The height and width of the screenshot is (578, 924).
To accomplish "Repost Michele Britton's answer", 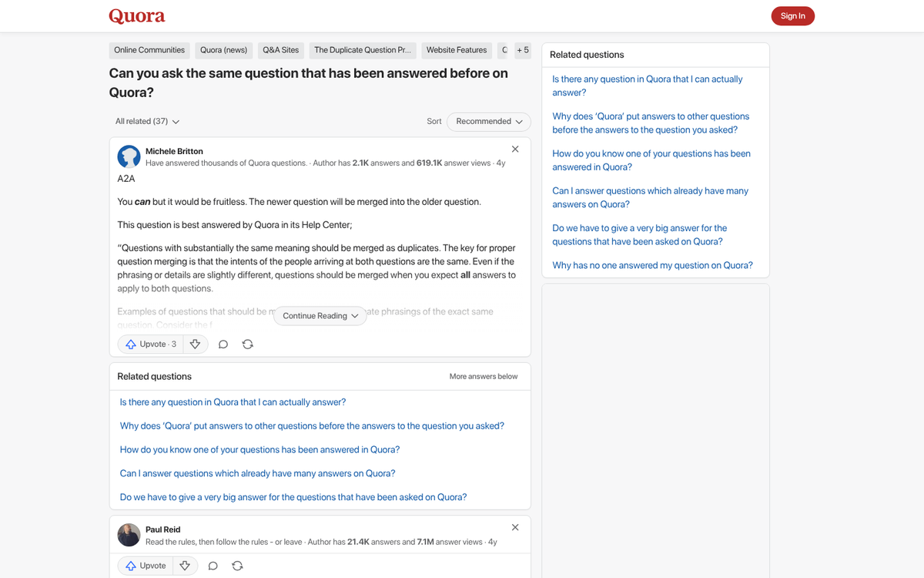I will tap(247, 344).
